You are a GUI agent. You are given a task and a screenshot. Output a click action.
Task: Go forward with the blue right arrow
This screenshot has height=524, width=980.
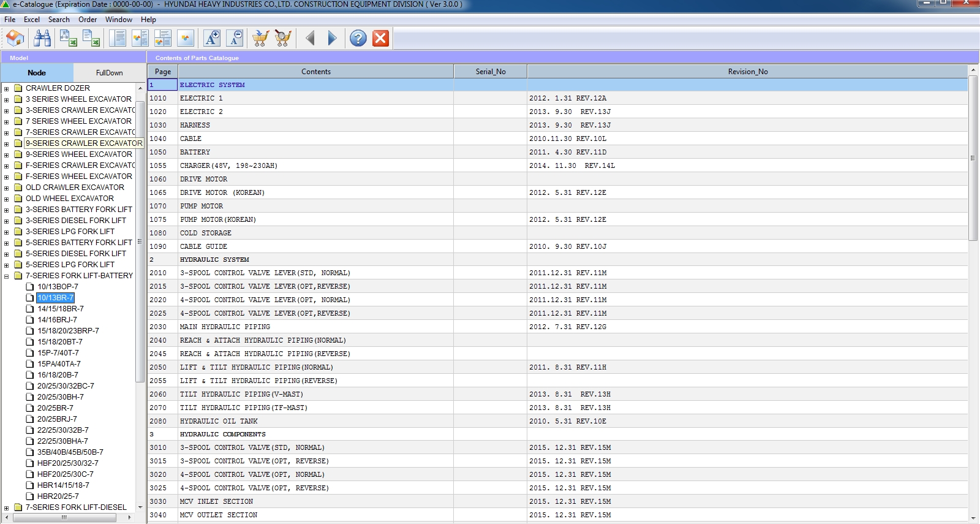point(332,39)
